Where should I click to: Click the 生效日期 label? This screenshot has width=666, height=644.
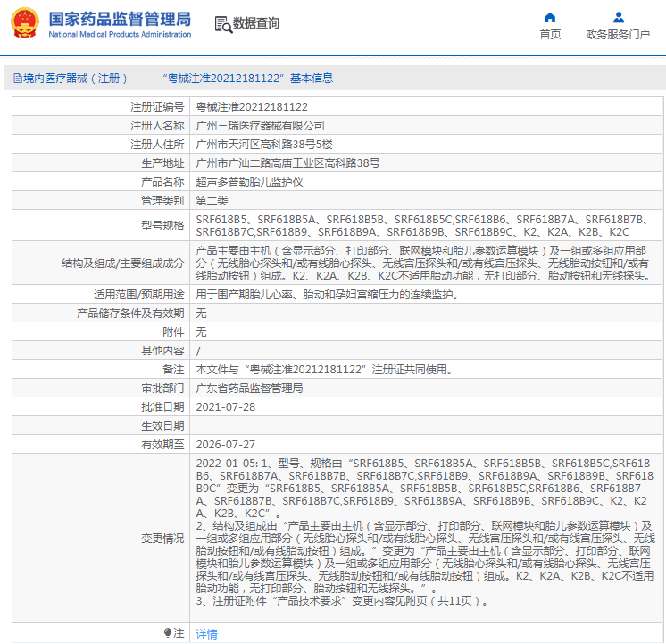pos(162,426)
